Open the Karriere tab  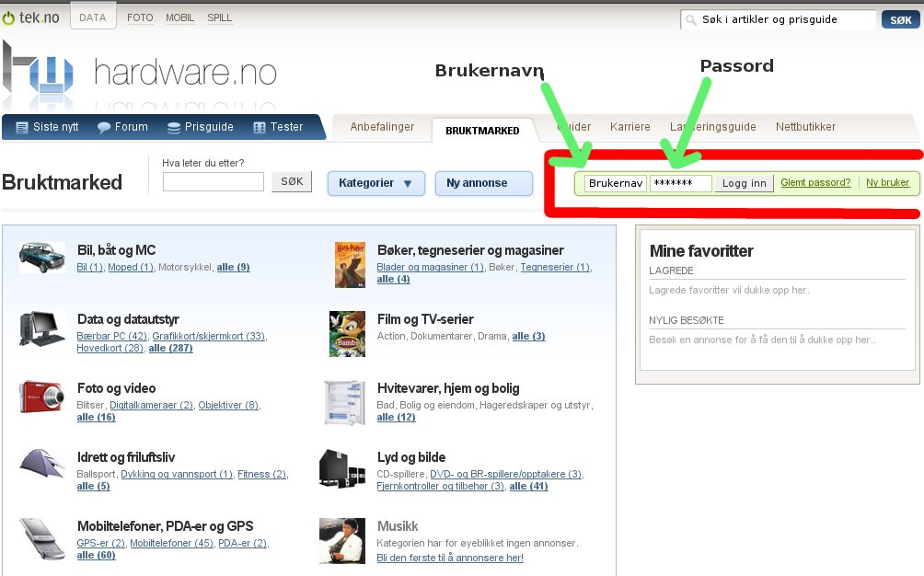point(629,127)
